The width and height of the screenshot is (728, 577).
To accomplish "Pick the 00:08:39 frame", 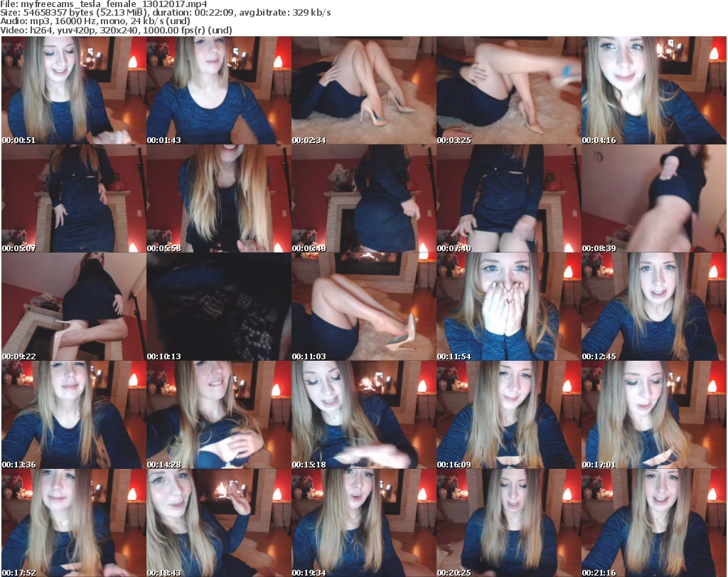I will [x=654, y=198].
